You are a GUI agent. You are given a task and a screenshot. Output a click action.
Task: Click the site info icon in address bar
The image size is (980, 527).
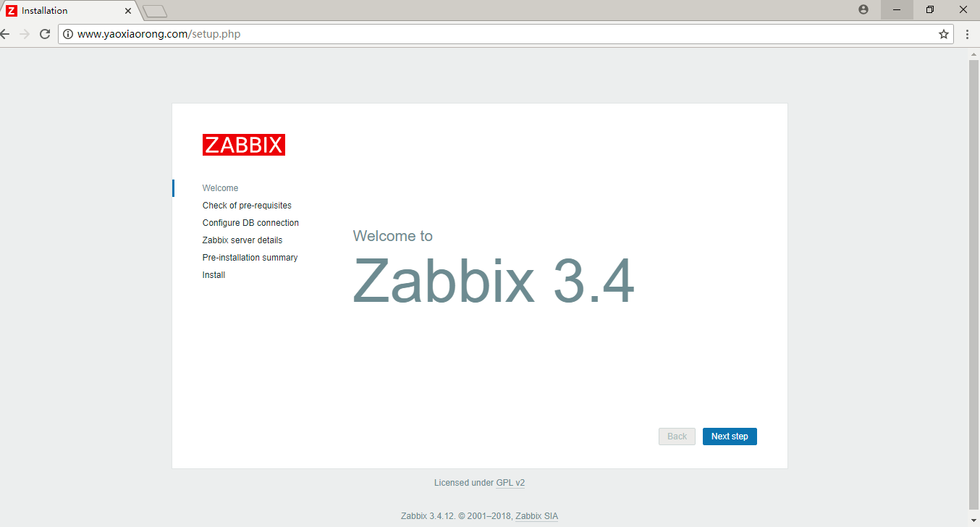(68, 34)
